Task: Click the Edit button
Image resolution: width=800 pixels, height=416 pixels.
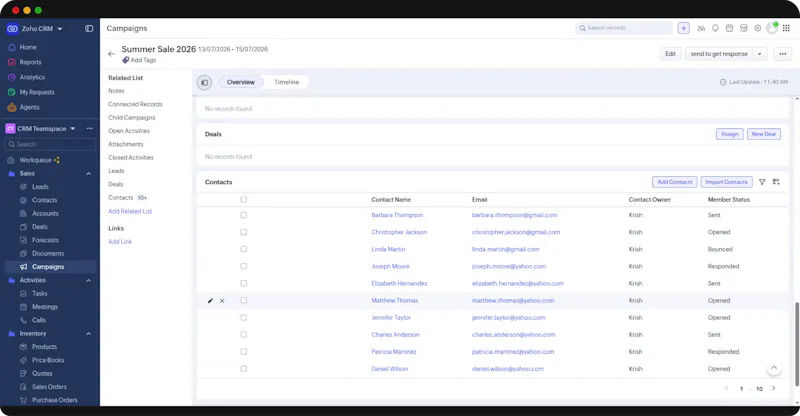Action: pos(670,54)
